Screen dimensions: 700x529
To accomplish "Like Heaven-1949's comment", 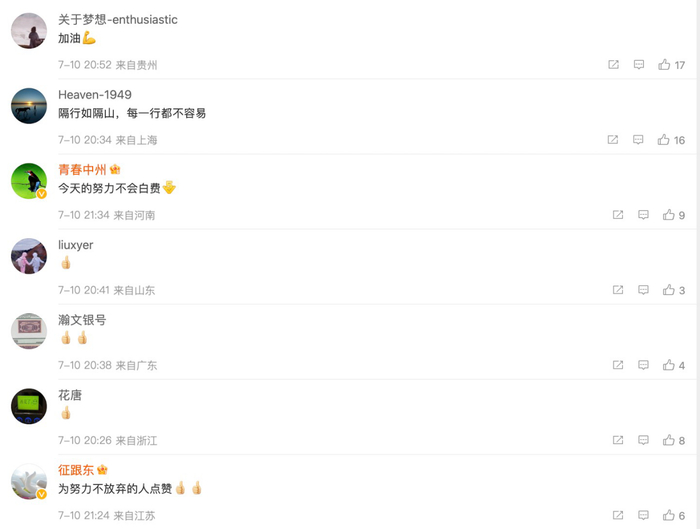I will [664, 140].
